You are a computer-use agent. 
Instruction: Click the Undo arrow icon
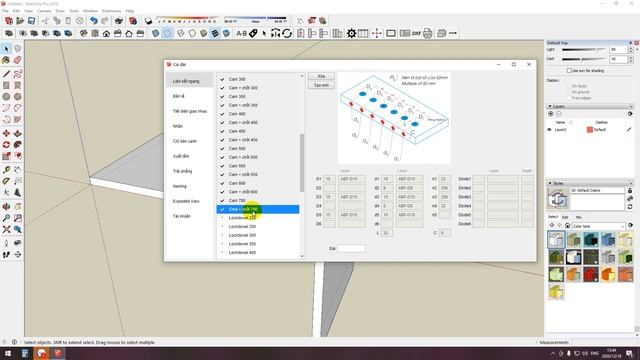[94, 20]
